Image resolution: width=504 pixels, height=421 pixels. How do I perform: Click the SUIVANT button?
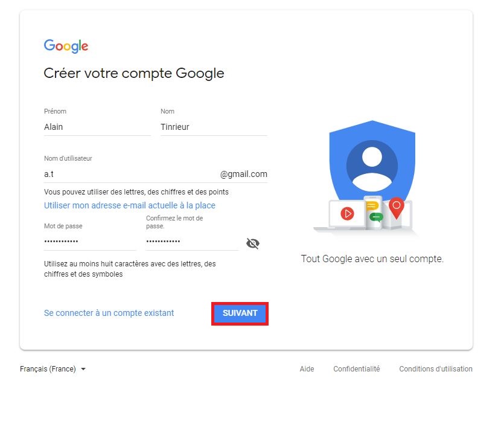tap(240, 313)
